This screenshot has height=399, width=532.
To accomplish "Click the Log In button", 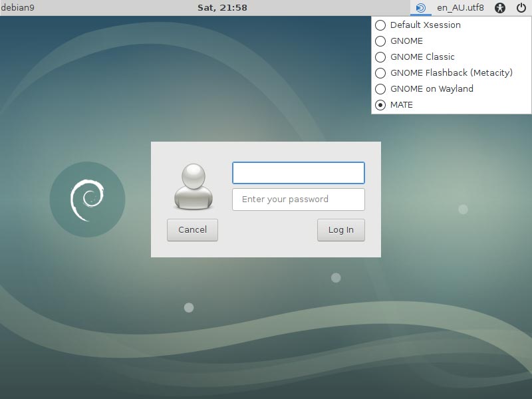I will click(341, 230).
